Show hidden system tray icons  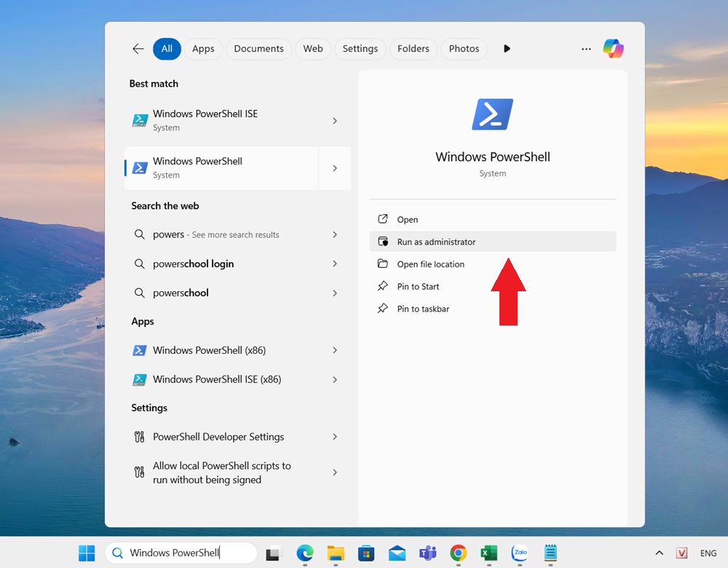pyautogui.click(x=659, y=553)
